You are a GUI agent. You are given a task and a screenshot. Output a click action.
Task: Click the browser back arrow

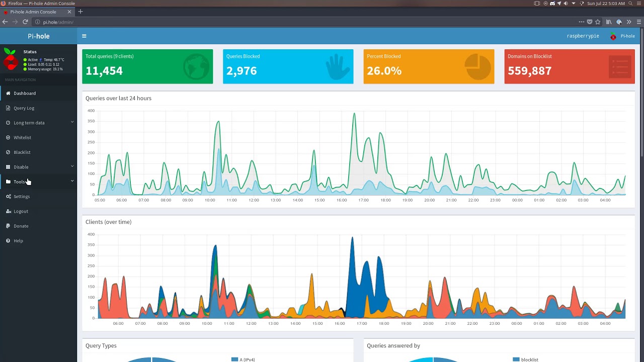tap(5, 22)
